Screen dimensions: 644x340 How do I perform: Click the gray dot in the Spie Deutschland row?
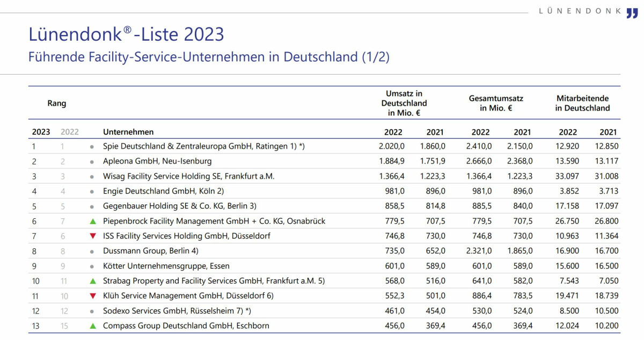tap(92, 146)
